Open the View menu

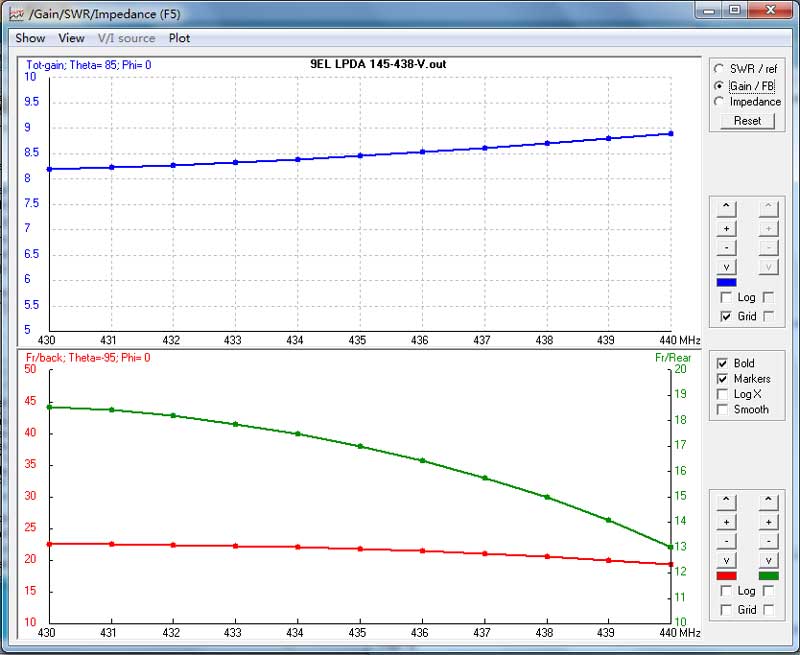pyautogui.click(x=71, y=38)
